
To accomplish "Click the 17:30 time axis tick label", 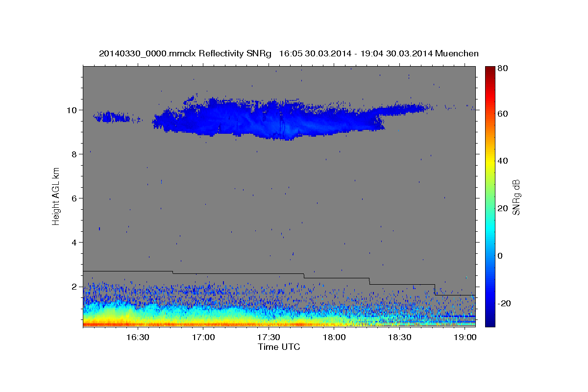I will [269, 337].
